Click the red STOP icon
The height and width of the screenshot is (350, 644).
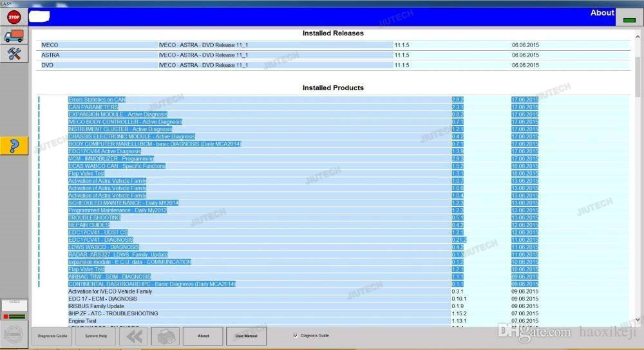click(14, 17)
